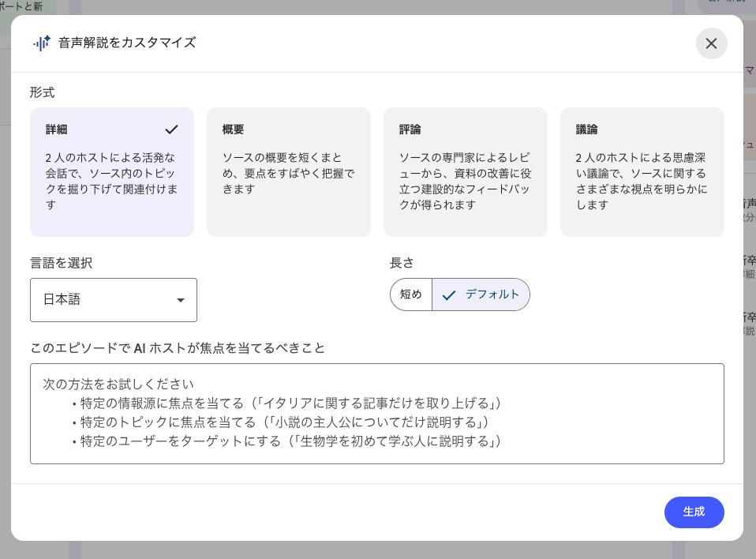756x559 pixels.
Task: Click the dimmed overlay outside the dialog
Action: click(750, 316)
